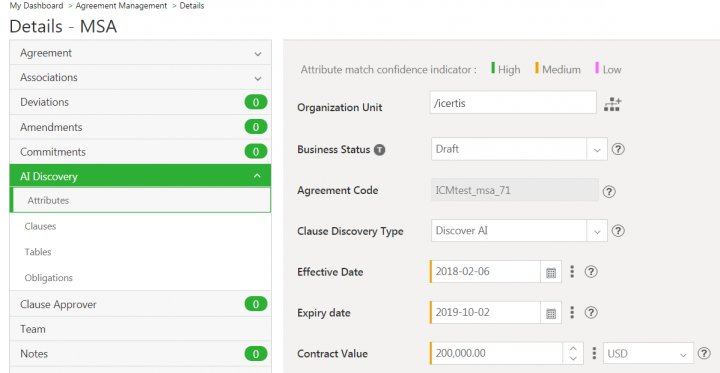Open help for Business Status field
The height and width of the screenshot is (373, 720).
pyautogui.click(x=618, y=149)
